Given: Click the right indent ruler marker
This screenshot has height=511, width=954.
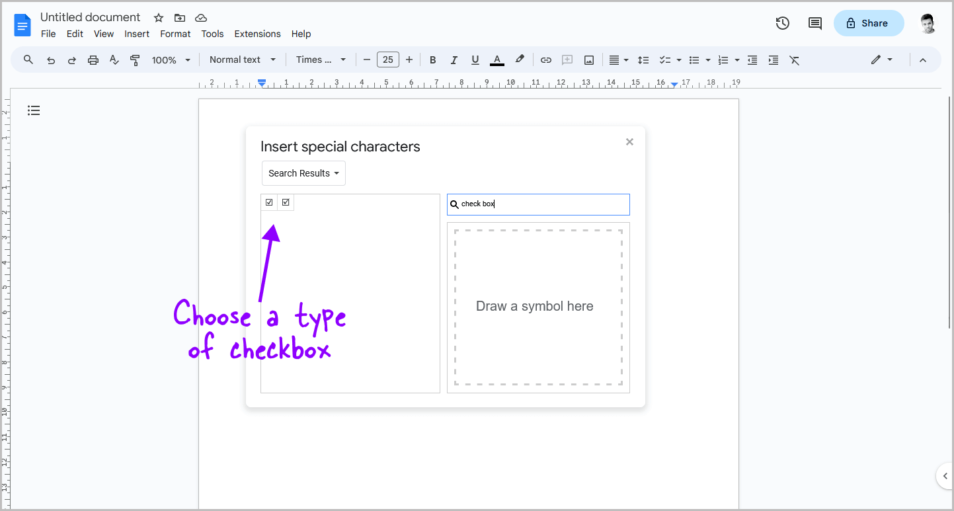Looking at the screenshot, I should coord(674,84).
